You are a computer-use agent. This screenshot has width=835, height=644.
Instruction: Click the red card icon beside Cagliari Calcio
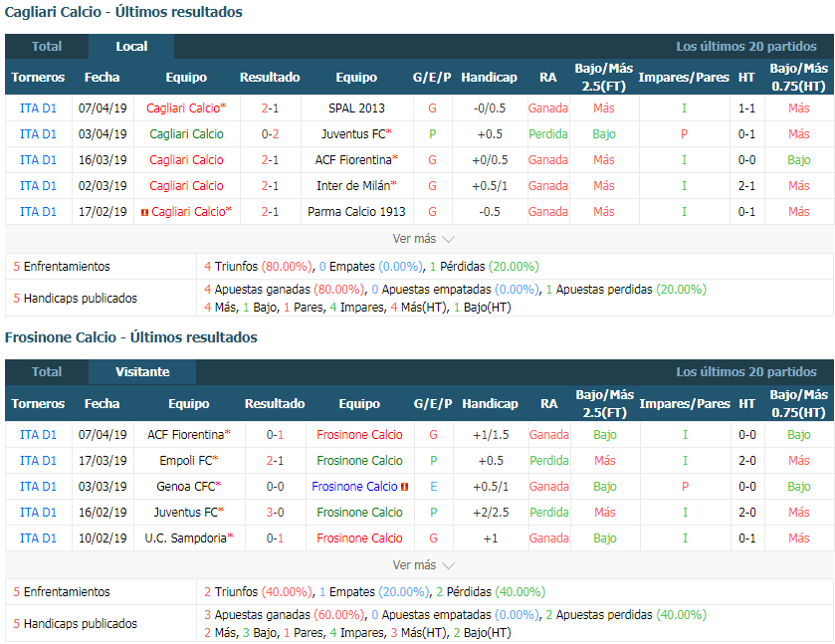144,213
